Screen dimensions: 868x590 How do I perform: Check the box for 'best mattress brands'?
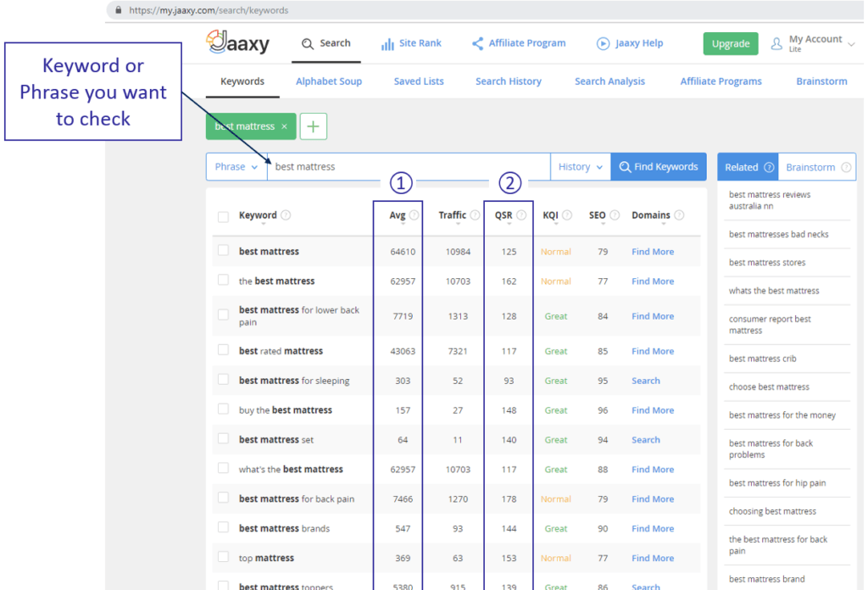223,527
